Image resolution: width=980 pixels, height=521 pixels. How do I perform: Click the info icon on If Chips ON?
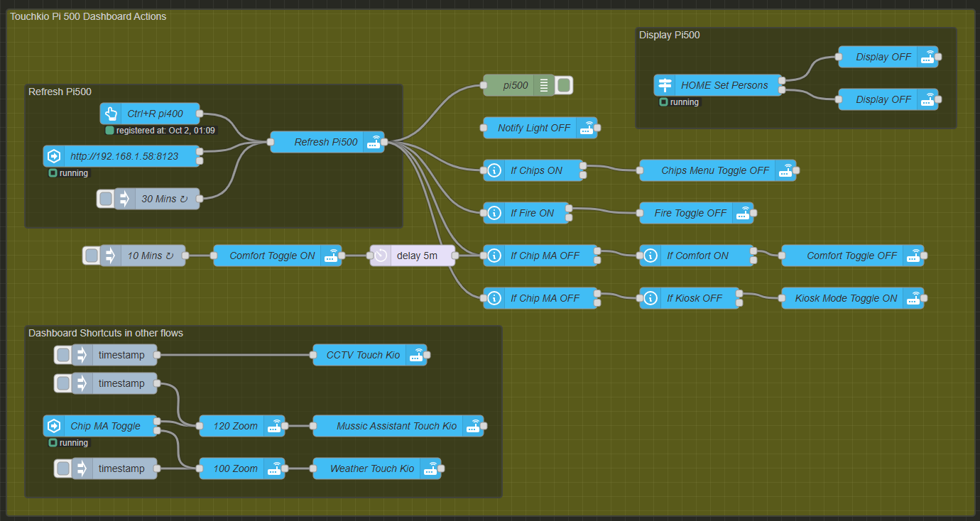pyautogui.click(x=494, y=170)
